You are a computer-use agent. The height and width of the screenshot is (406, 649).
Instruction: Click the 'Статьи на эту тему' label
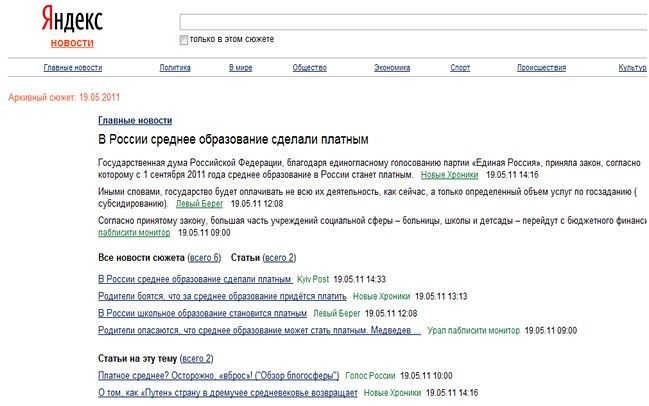point(137,358)
